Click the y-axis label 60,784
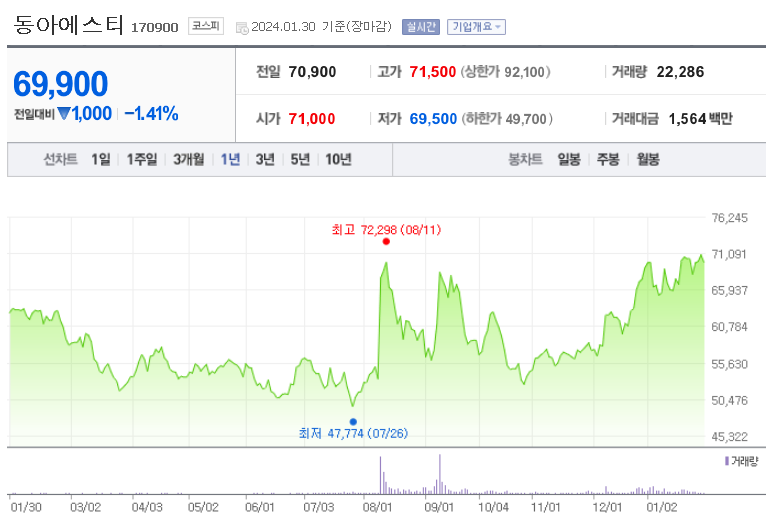766x527 pixels. coord(729,327)
